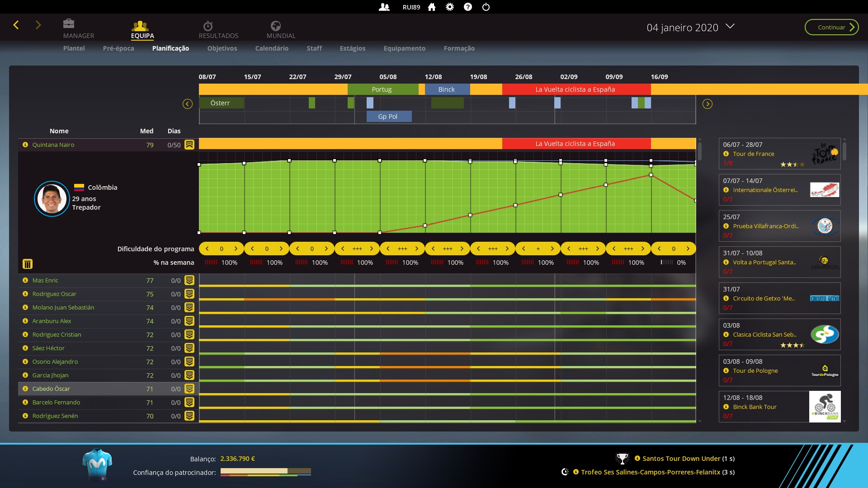Viewport: 868px width, 488px height.
Task: Click the power quit icon
Action: [x=486, y=7]
